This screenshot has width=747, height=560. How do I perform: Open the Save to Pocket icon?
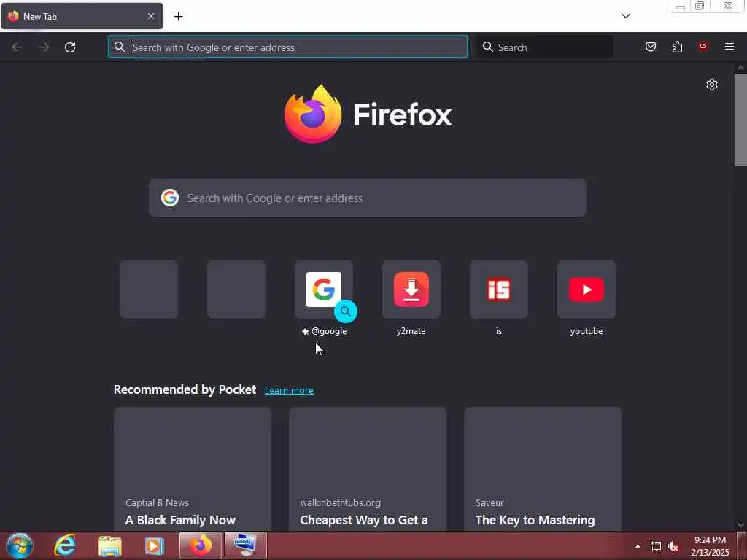coord(650,47)
